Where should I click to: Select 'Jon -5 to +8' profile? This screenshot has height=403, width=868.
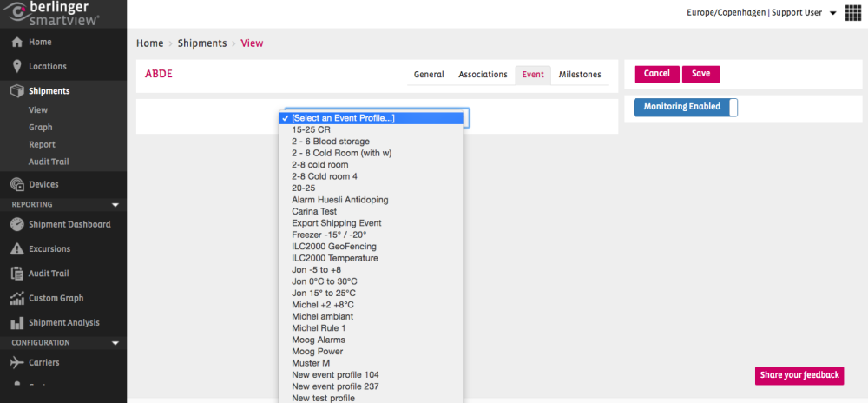click(x=371, y=269)
